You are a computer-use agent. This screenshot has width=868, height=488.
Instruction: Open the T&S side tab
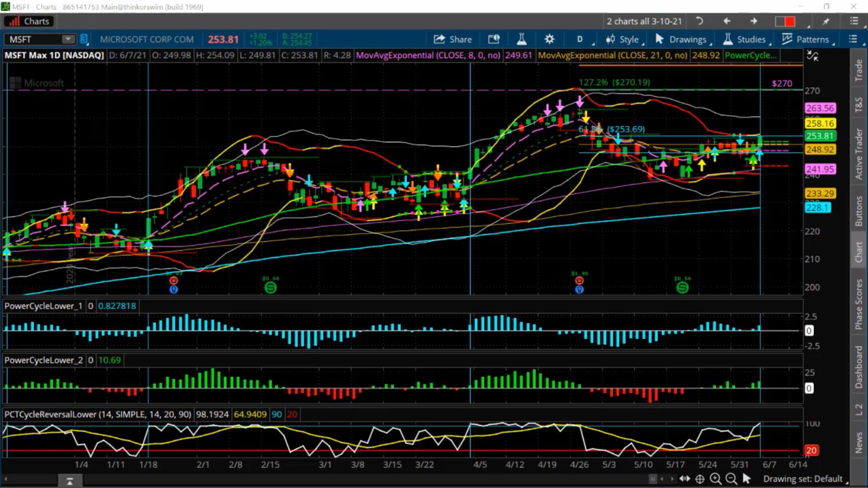click(859, 104)
